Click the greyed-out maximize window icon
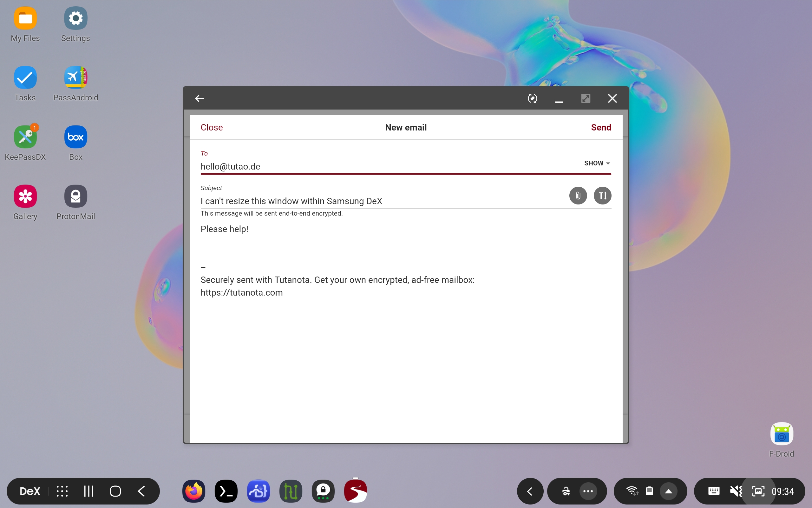 click(586, 98)
